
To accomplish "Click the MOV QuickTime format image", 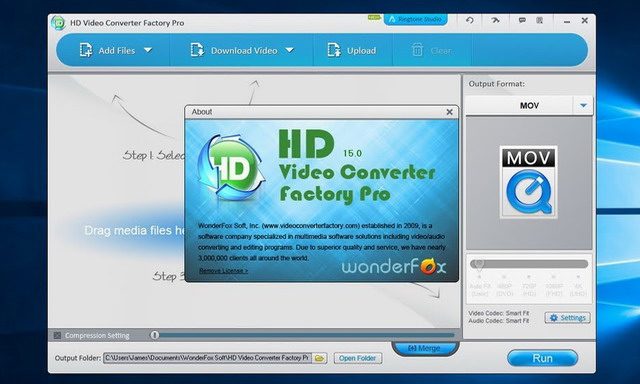I will pyautogui.click(x=529, y=182).
